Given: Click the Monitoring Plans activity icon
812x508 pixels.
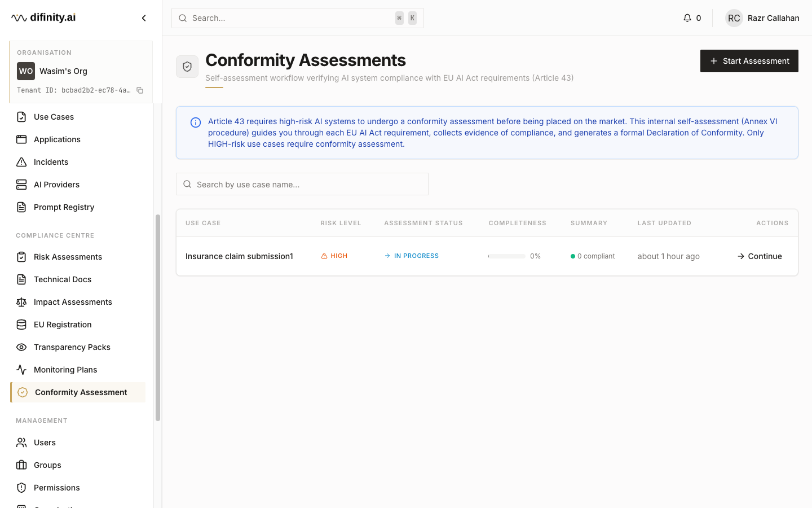Looking at the screenshot, I should coord(21,370).
